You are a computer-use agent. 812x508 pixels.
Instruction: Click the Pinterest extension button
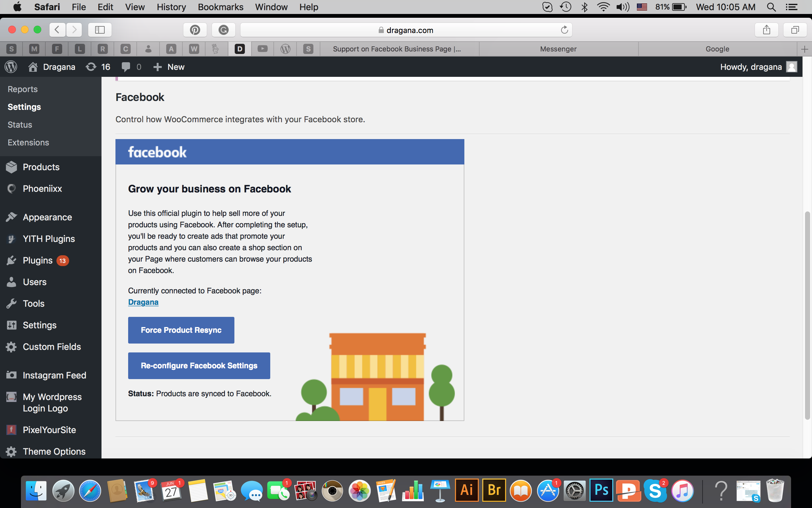(195, 30)
